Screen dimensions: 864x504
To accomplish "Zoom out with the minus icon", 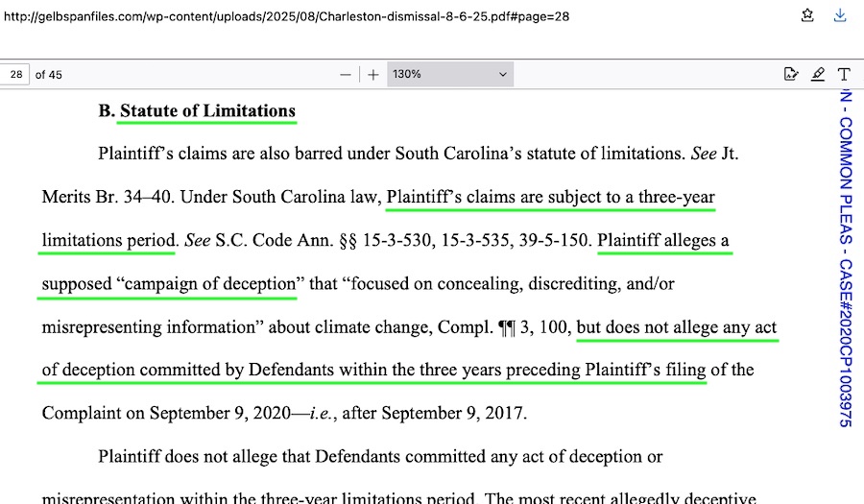I will 346,74.
